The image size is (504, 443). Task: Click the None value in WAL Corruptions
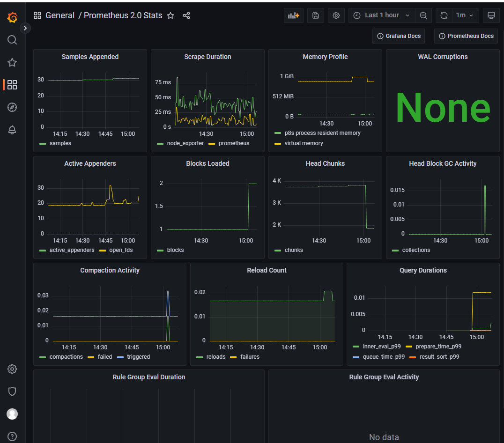[x=443, y=108]
